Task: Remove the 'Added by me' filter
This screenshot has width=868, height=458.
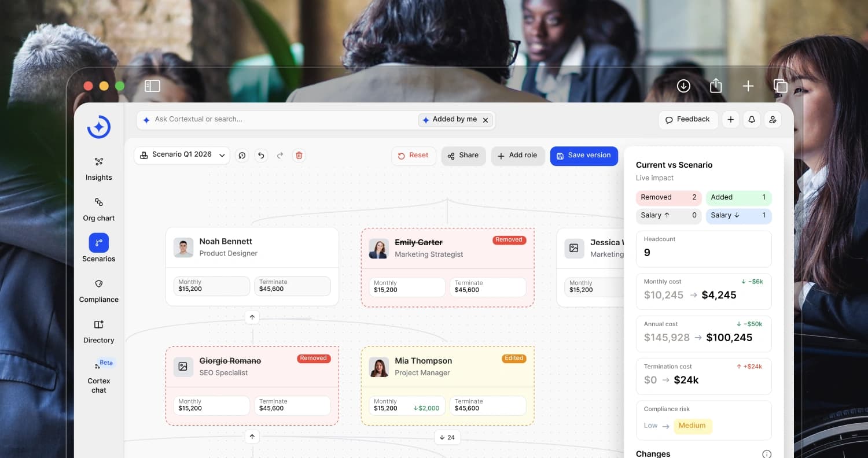Action: [x=486, y=120]
